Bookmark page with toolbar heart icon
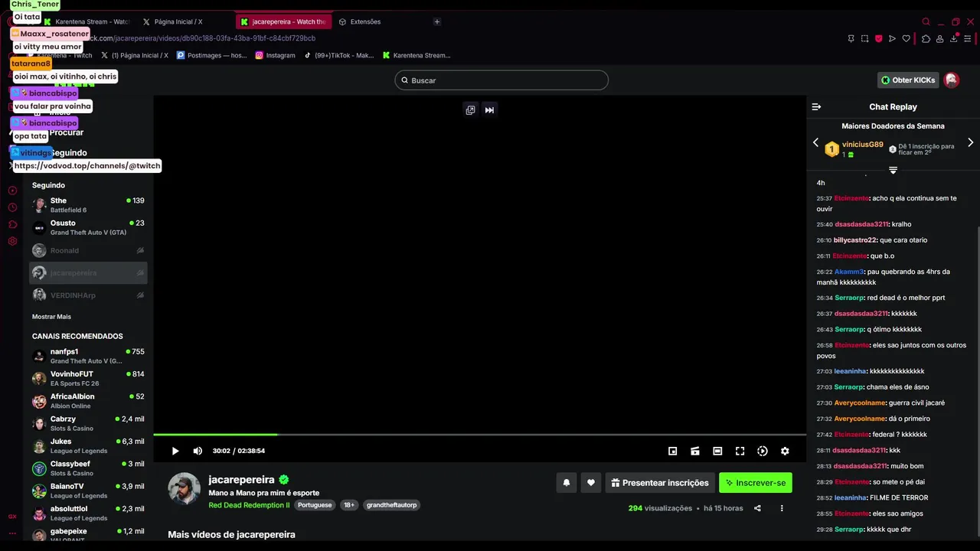The image size is (980, 551). point(906,38)
